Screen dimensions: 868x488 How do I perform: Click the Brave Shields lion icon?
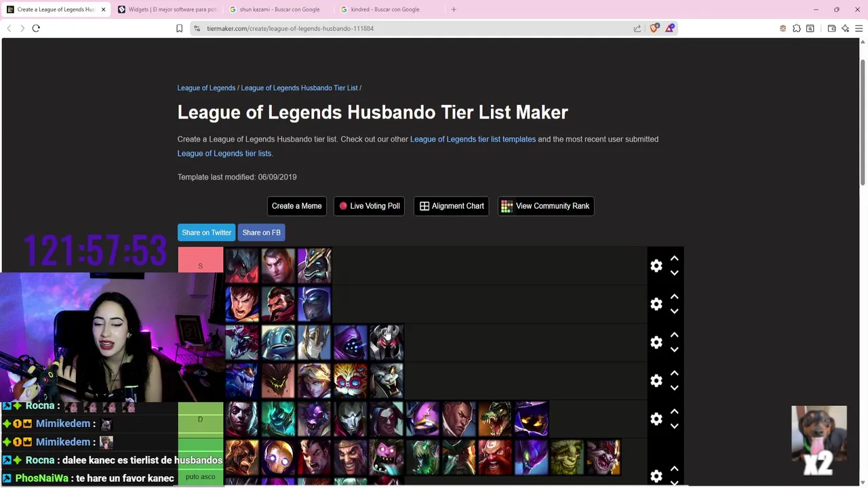point(654,28)
